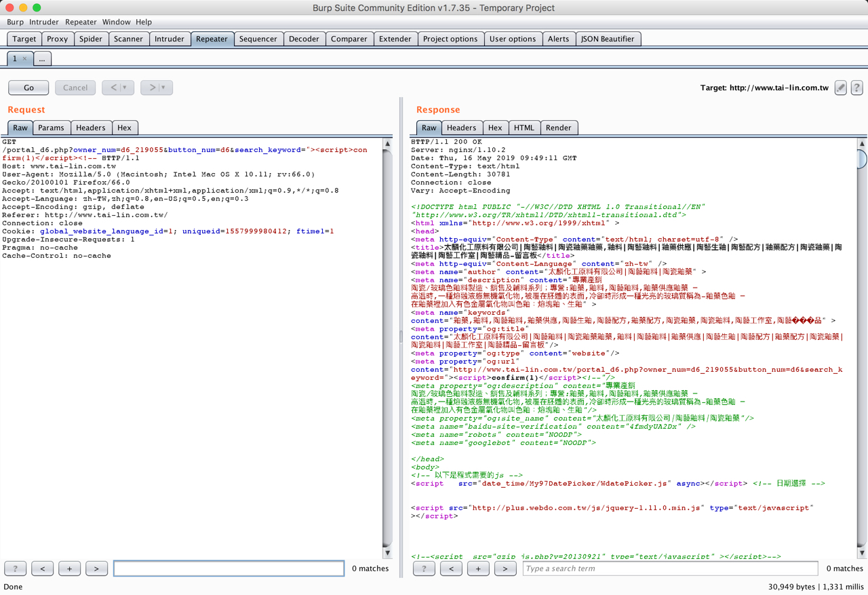868x595 pixels.
Task: Click the 'Pragma: no-cache' request line
Action: (x=40, y=248)
